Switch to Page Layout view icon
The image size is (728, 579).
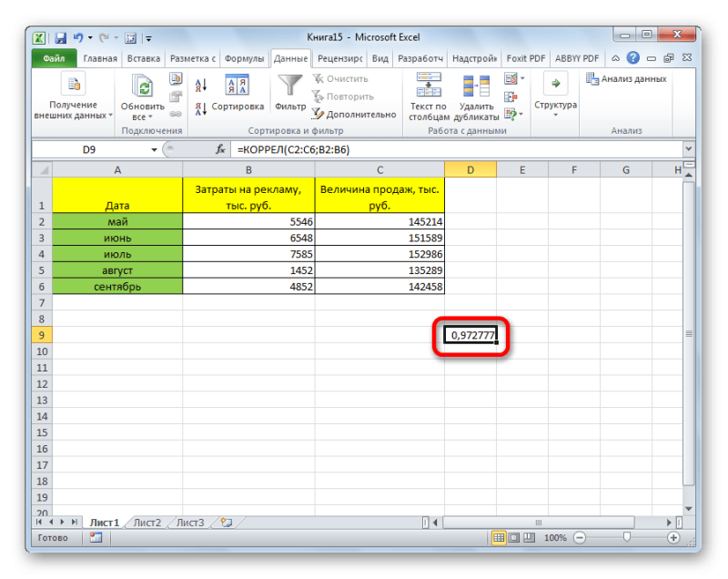514,538
